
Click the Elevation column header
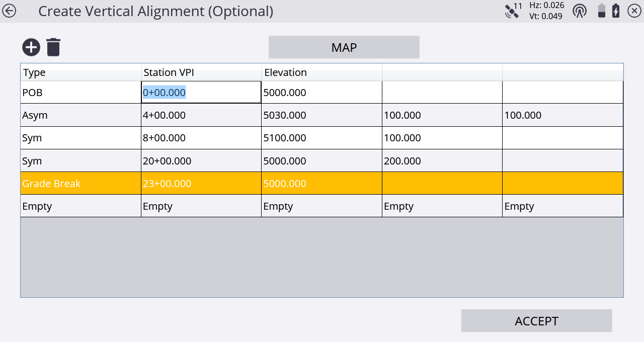coord(321,72)
